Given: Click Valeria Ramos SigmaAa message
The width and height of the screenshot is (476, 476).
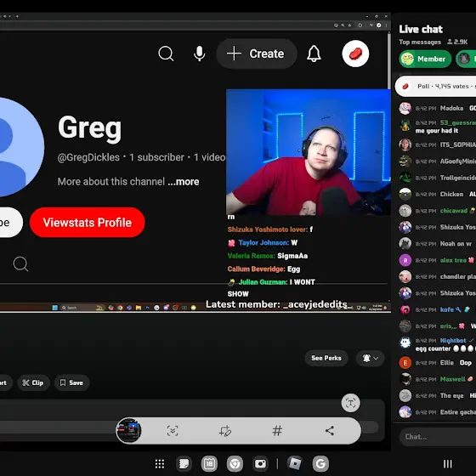Looking at the screenshot, I should coord(268,256).
